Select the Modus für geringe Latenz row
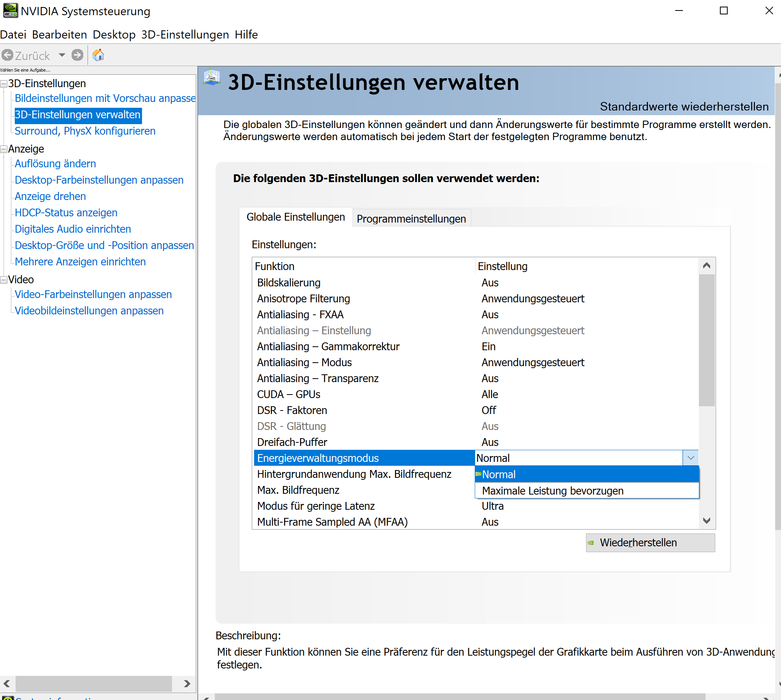Viewport: 781px width, 700px height. (x=316, y=506)
